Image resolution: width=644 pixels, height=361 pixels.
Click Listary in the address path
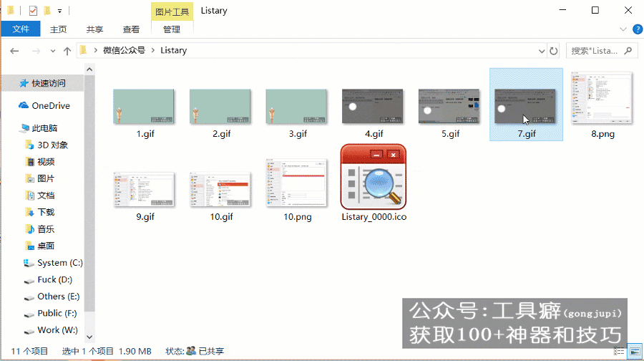tap(173, 50)
